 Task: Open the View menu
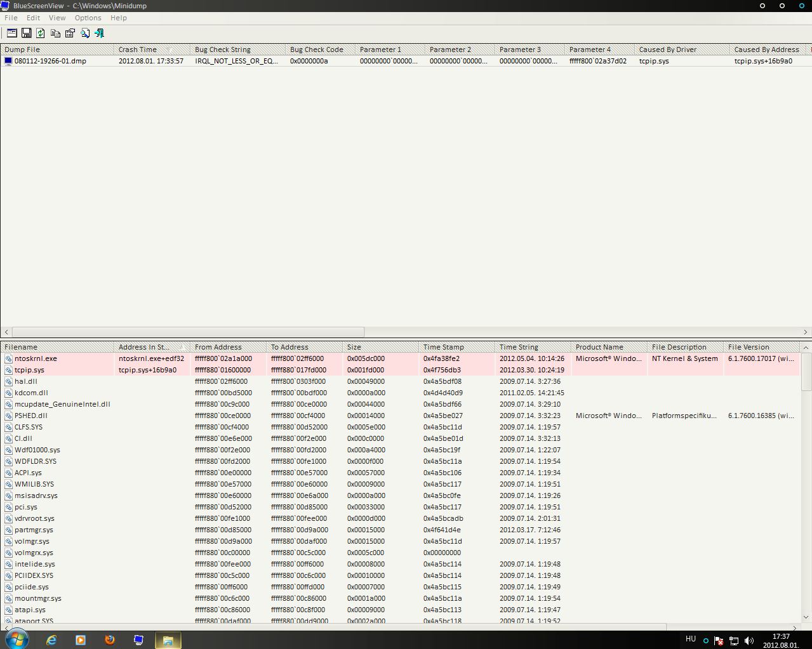pyautogui.click(x=57, y=18)
